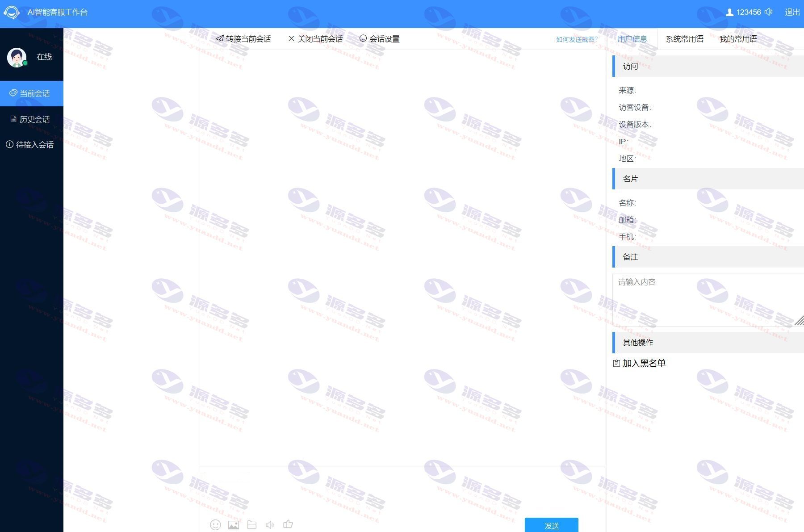
Task: Click the send image icon in the chat toolbar
Action: pos(234,525)
